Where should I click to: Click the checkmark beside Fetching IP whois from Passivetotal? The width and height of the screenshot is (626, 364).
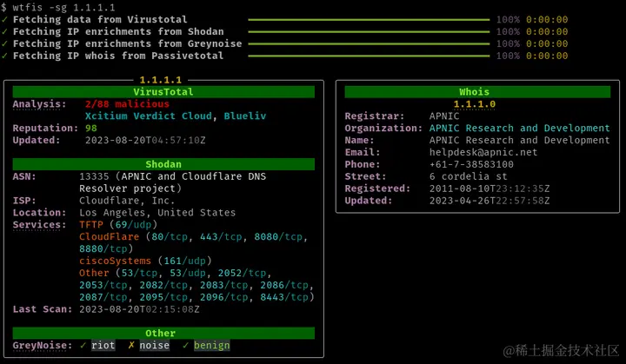pyautogui.click(x=4, y=56)
